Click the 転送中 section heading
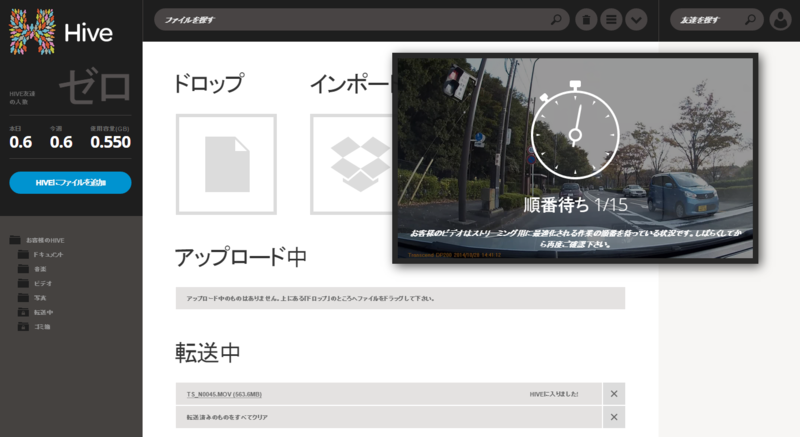800x437 pixels. click(x=208, y=352)
